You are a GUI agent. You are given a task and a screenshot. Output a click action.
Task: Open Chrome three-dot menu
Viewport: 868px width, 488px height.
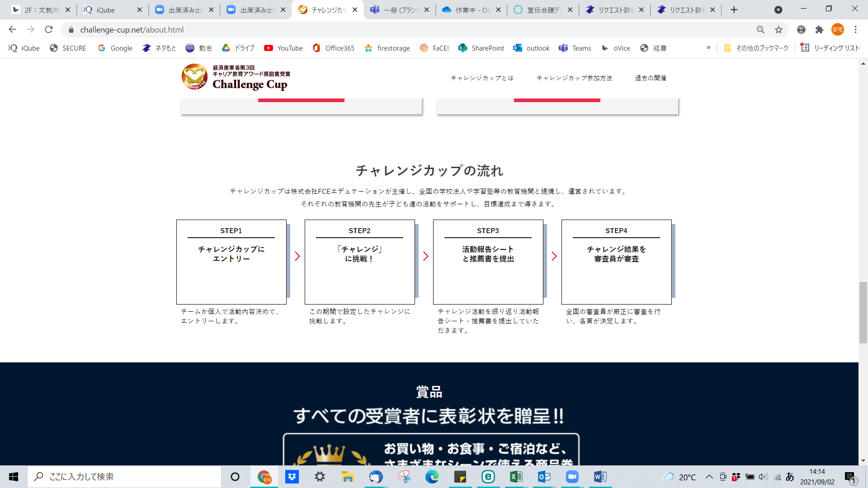coord(855,30)
